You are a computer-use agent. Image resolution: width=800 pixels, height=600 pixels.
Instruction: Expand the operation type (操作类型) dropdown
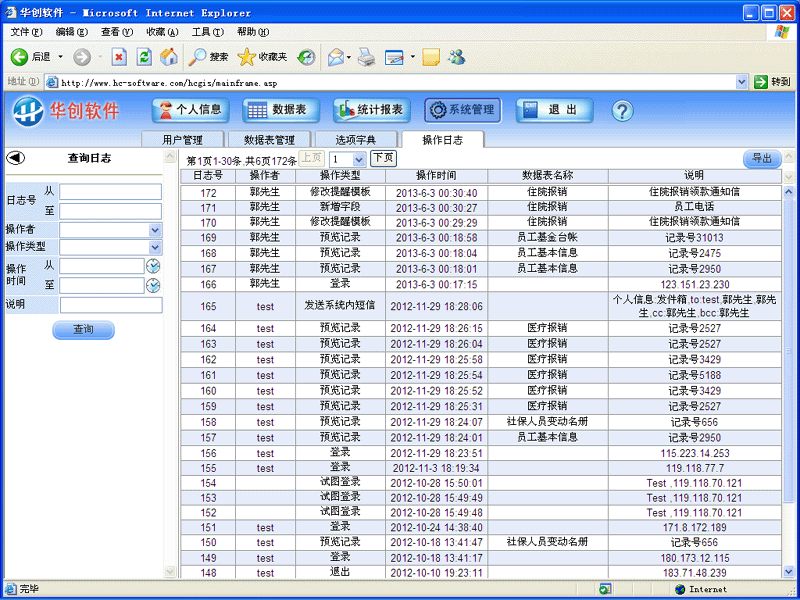click(x=155, y=246)
